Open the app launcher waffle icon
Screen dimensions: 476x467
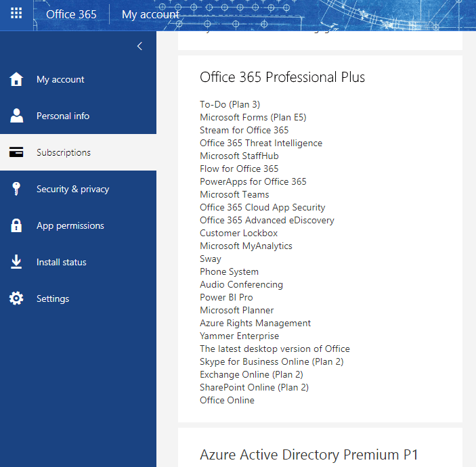16,13
